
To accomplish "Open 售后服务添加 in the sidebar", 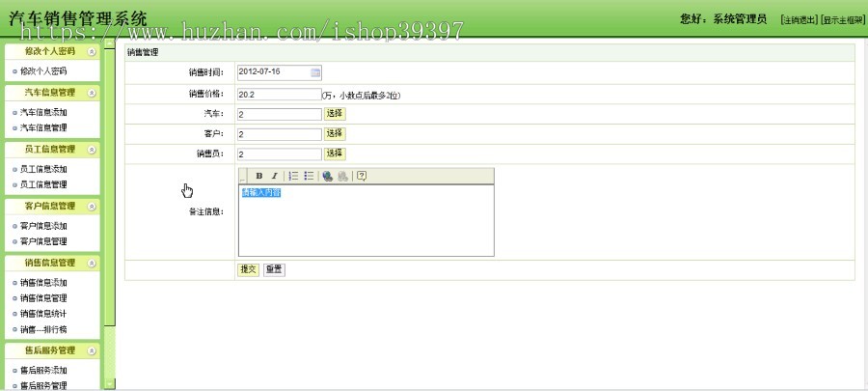I will (43, 371).
